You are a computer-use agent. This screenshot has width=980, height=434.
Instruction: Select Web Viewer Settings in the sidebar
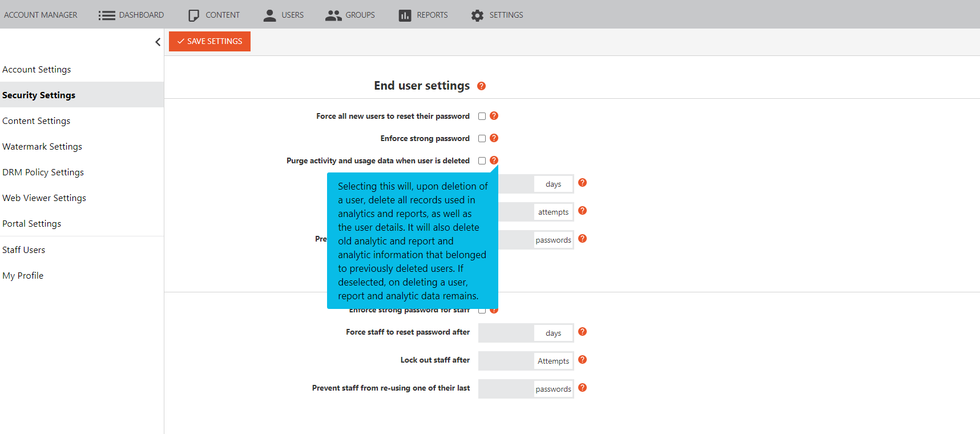point(82,198)
